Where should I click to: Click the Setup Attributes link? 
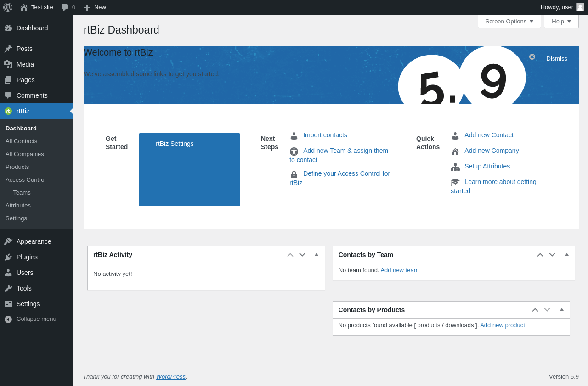[487, 166]
